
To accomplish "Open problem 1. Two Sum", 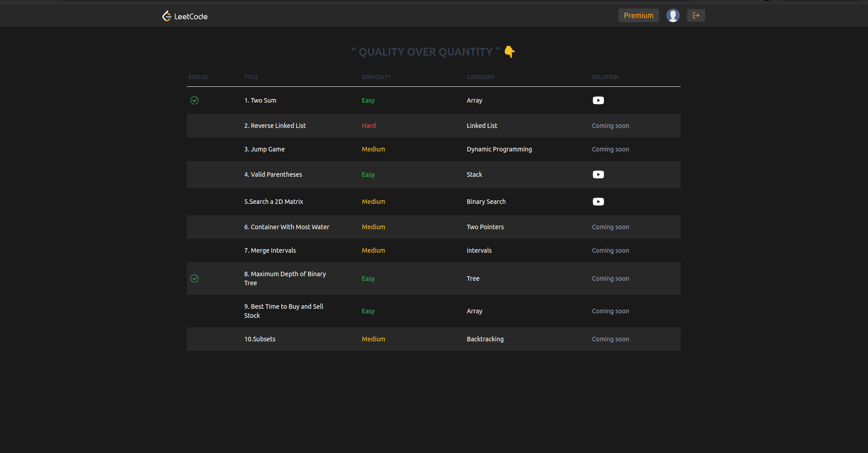I will pyautogui.click(x=260, y=100).
